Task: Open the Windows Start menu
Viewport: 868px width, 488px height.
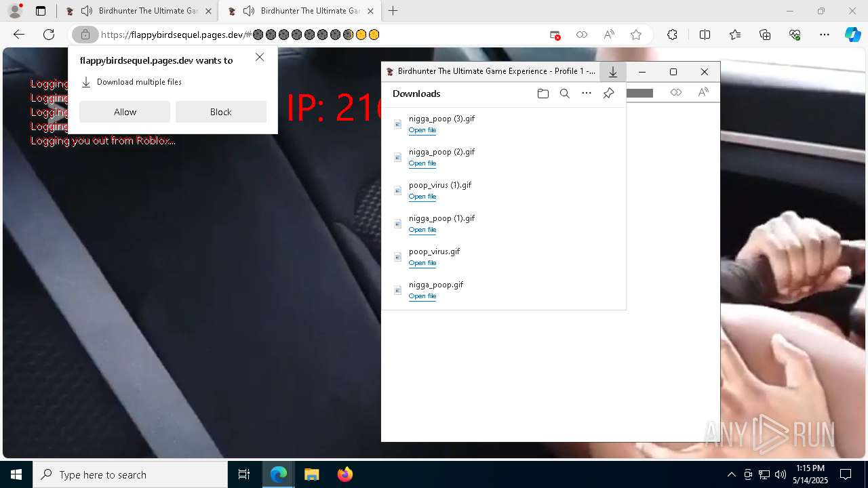Action: pyautogui.click(x=16, y=474)
